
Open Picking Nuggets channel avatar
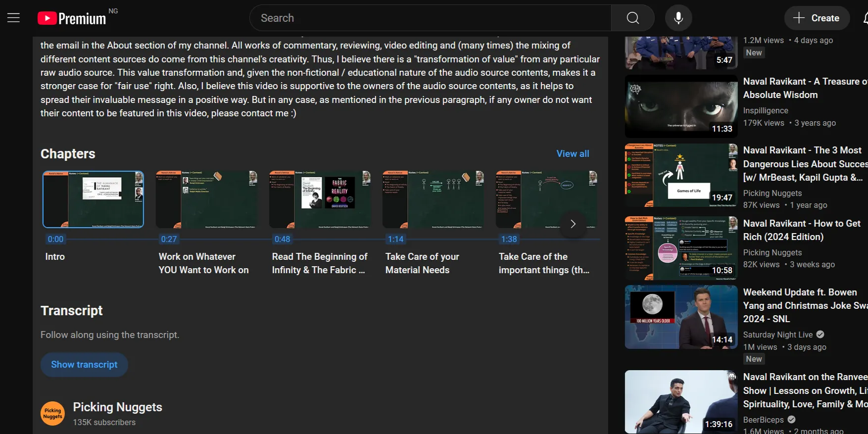coord(53,414)
